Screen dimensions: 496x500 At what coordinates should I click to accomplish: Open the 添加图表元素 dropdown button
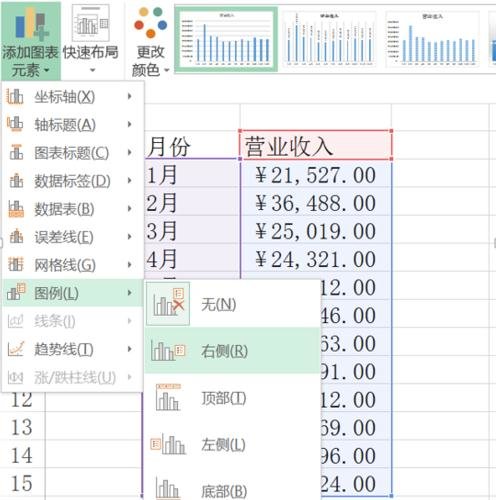click(30, 41)
